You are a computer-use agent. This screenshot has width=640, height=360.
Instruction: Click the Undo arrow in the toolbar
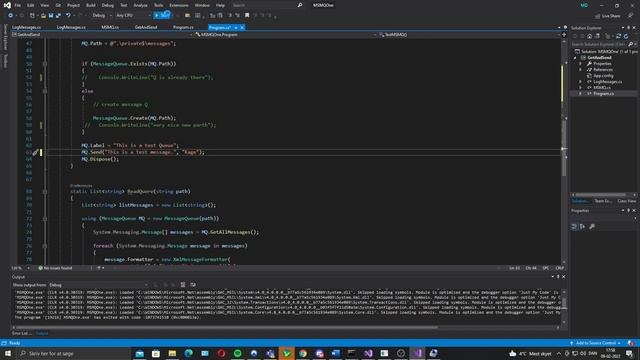coord(68,16)
